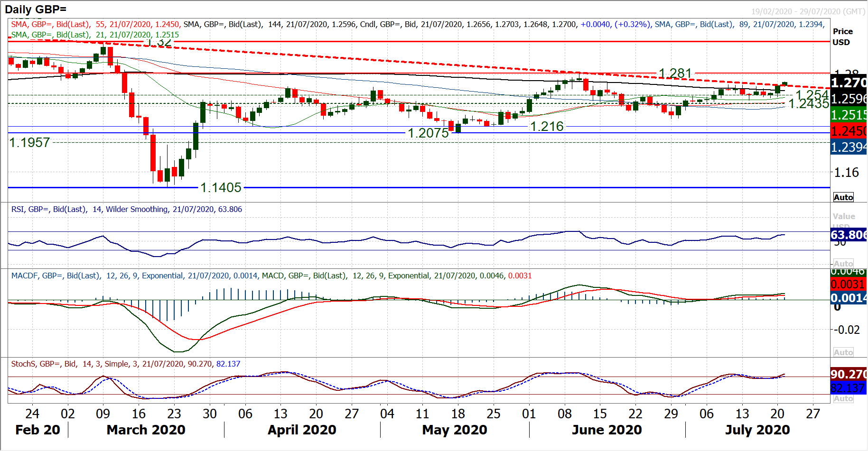Image resolution: width=868 pixels, height=451 pixels.
Task: Click the SMA 55 legend entry in red
Action: [x=95, y=24]
